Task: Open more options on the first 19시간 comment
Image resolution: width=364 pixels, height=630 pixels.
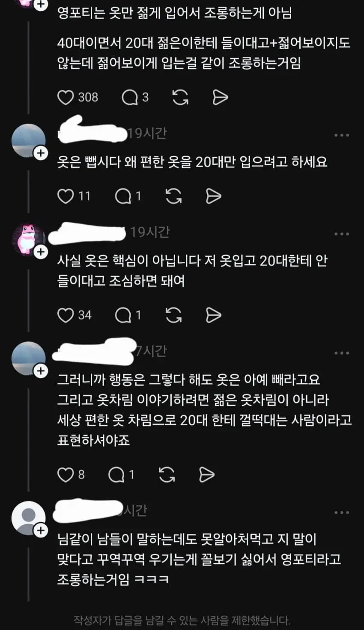Action: (342, 135)
